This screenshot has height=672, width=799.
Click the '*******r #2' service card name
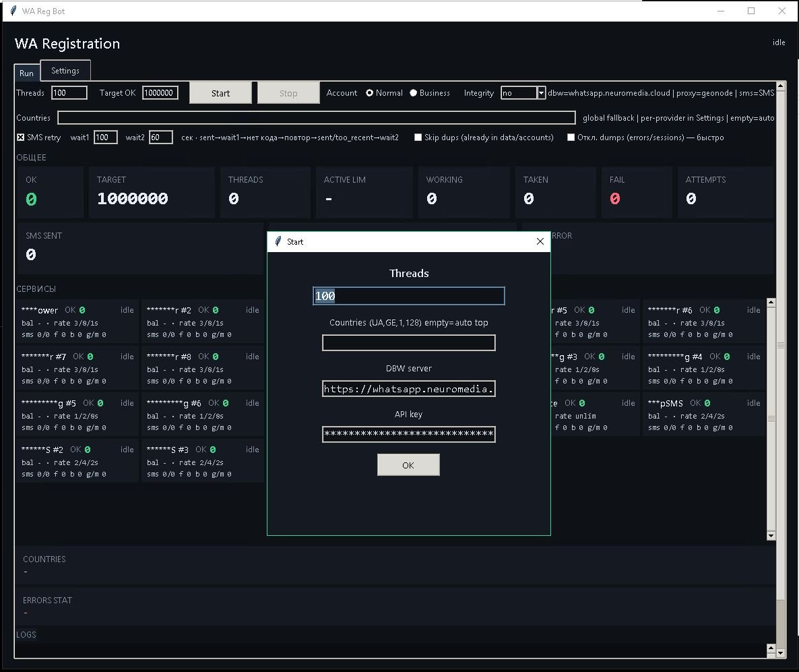click(168, 310)
